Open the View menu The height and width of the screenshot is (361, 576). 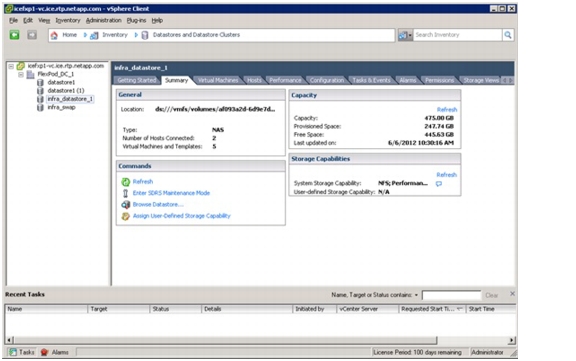[44, 21]
